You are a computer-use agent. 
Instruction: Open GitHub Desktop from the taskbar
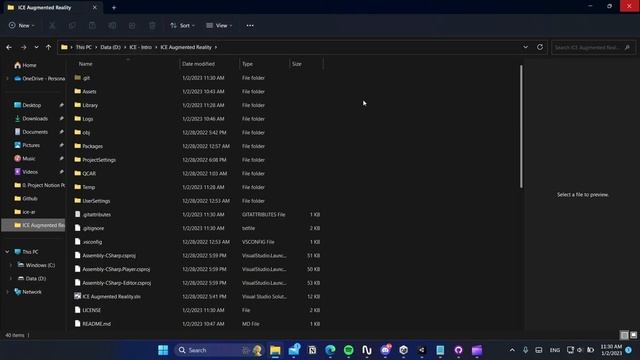(x=458, y=350)
